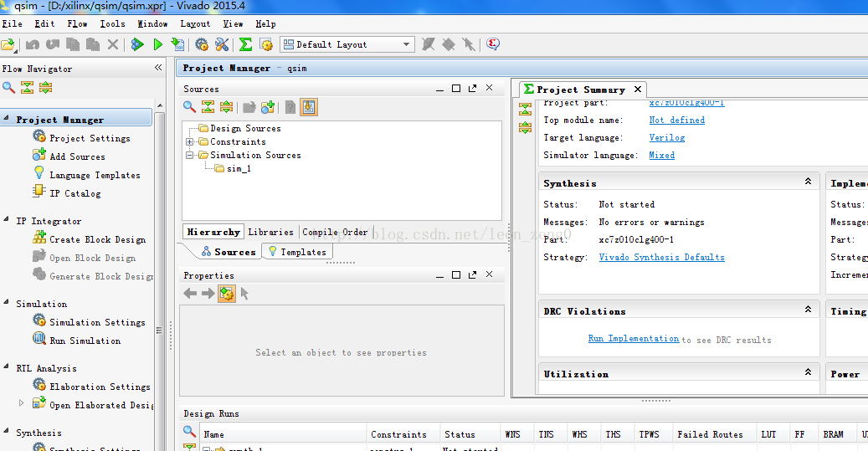Expand all in Flow Navigator
868x451 pixels.
45,87
